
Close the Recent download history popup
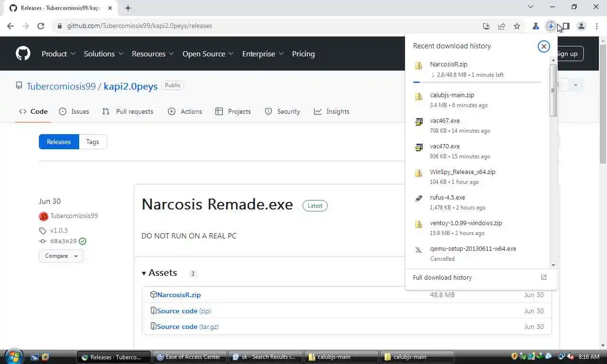543,46
